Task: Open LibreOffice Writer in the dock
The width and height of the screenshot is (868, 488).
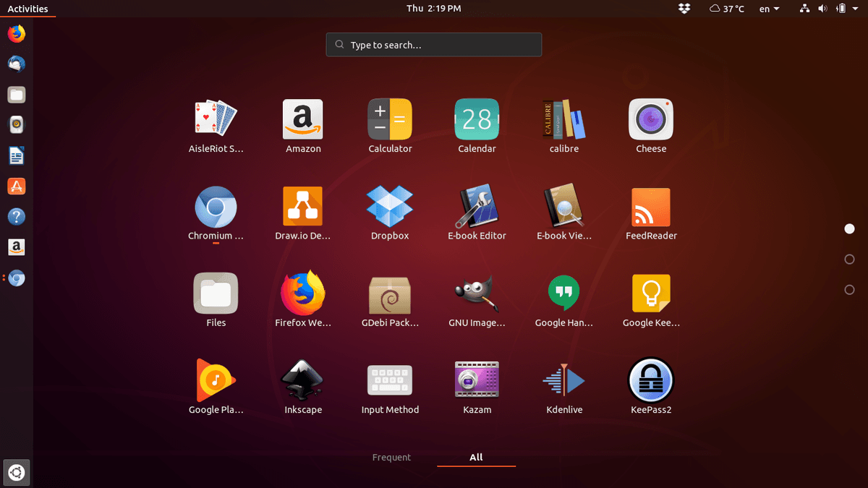Action: pyautogui.click(x=16, y=155)
